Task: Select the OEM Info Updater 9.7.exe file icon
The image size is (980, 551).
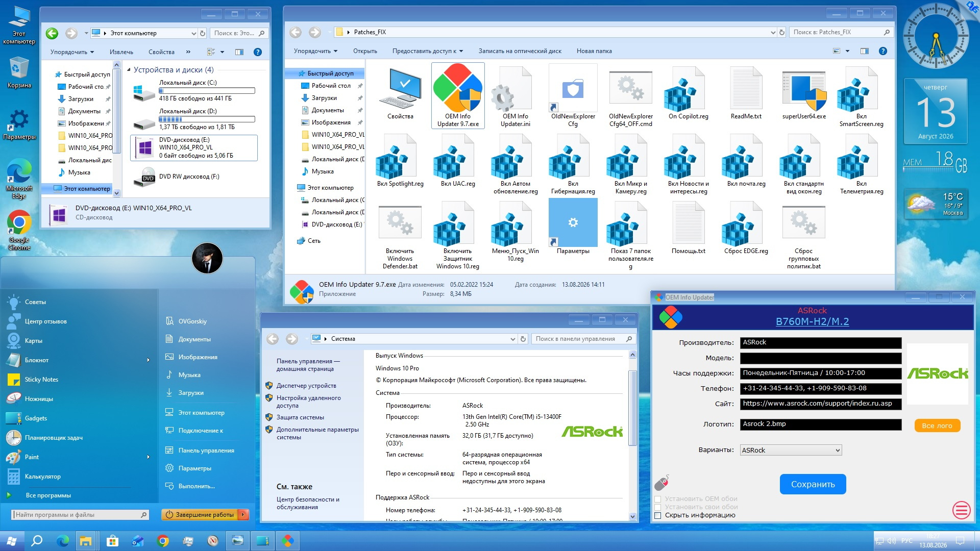Action: point(458,88)
